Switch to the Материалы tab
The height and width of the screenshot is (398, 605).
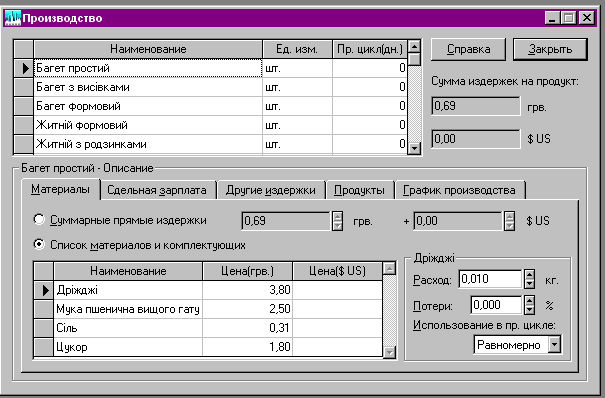(x=61, y=189)
